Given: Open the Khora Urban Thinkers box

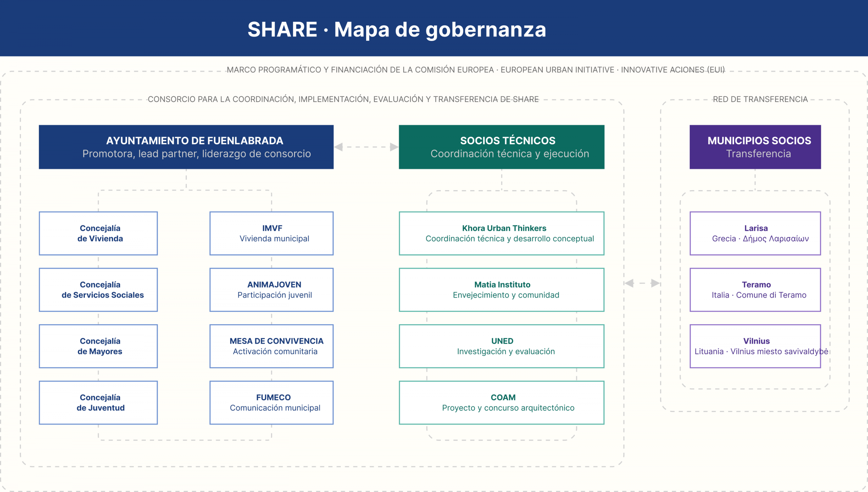Looking at the screenshot, I should click(x=501, y=233).
